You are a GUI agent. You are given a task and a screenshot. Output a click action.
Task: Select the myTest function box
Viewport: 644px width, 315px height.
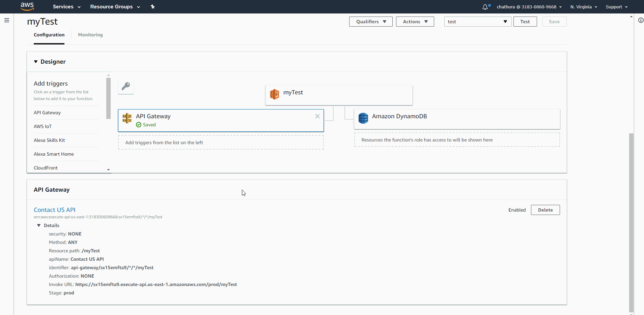tap(339, 95)
